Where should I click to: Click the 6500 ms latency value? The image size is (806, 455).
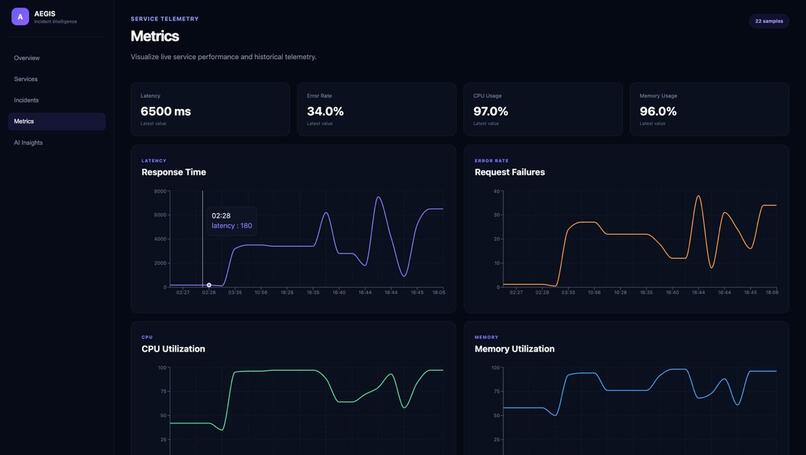[x=166, y=112]
